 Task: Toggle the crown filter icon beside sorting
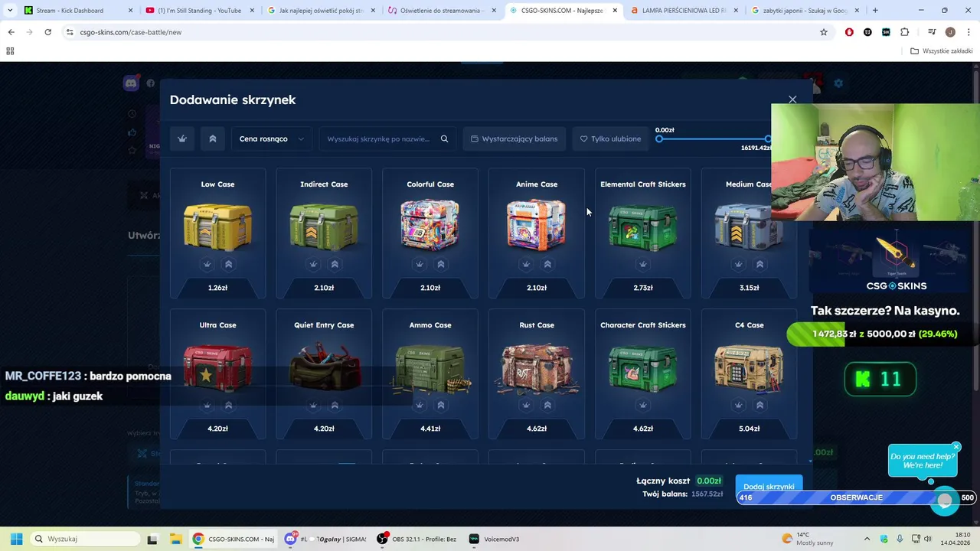click(x=182, y=139)
